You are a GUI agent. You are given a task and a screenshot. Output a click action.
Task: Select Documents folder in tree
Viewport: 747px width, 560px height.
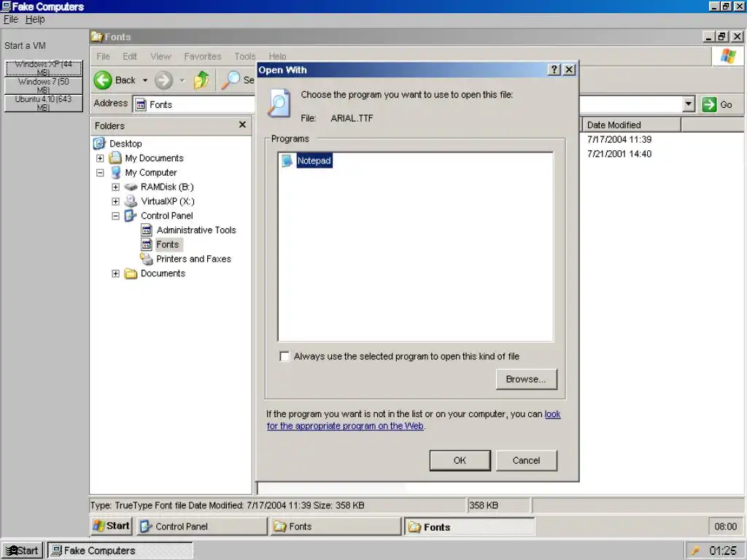(163, 273)
